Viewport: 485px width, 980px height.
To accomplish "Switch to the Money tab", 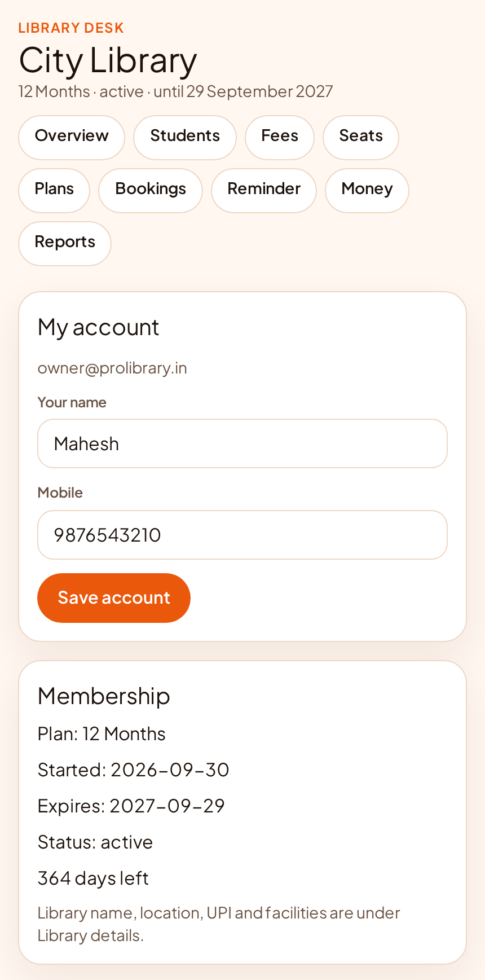I will tap(367, 190).
